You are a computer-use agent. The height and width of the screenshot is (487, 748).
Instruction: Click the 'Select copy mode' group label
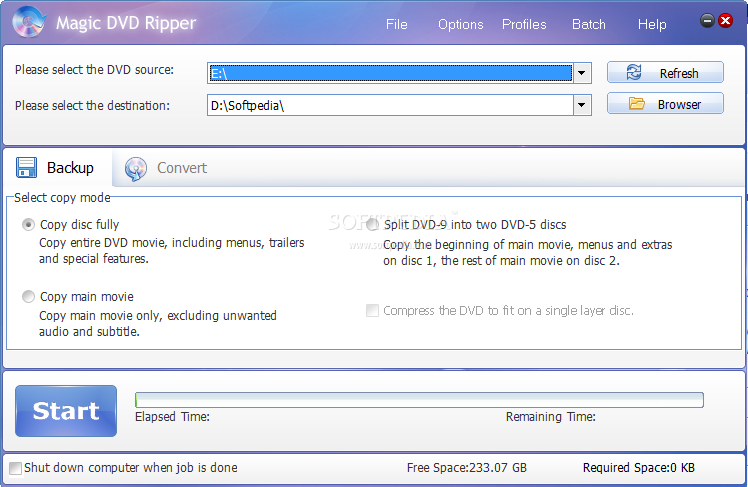[62, 197]
